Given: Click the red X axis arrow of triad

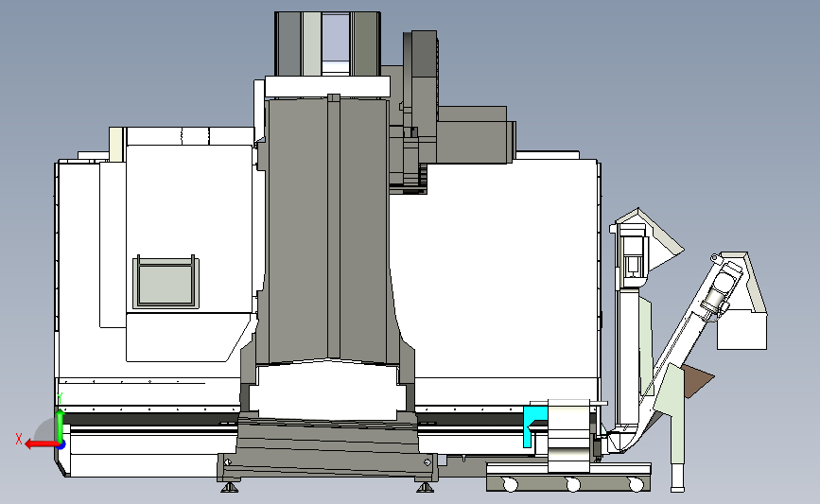Looking at the screenshot, I should [x=41, y=444].
